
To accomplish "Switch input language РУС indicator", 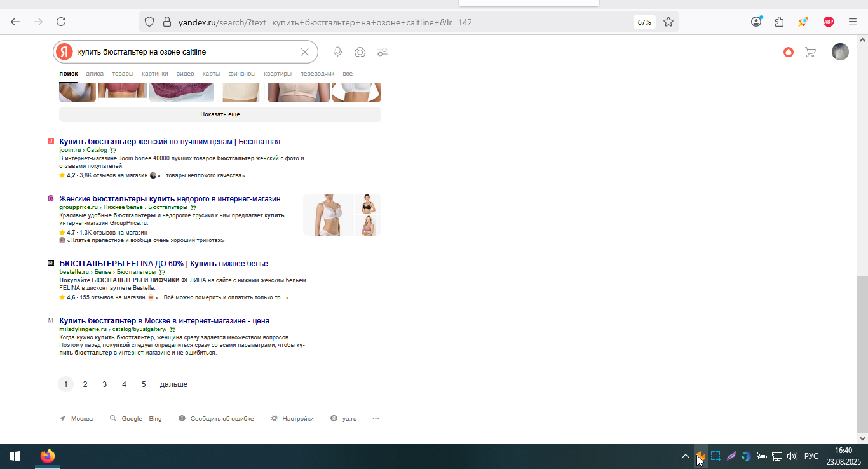I will click(811, 456).
